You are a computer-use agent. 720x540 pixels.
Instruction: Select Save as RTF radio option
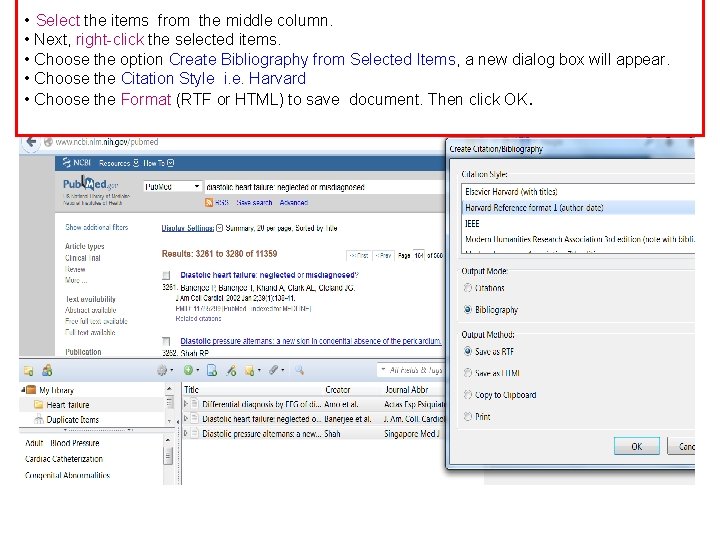tap(468, 351)
